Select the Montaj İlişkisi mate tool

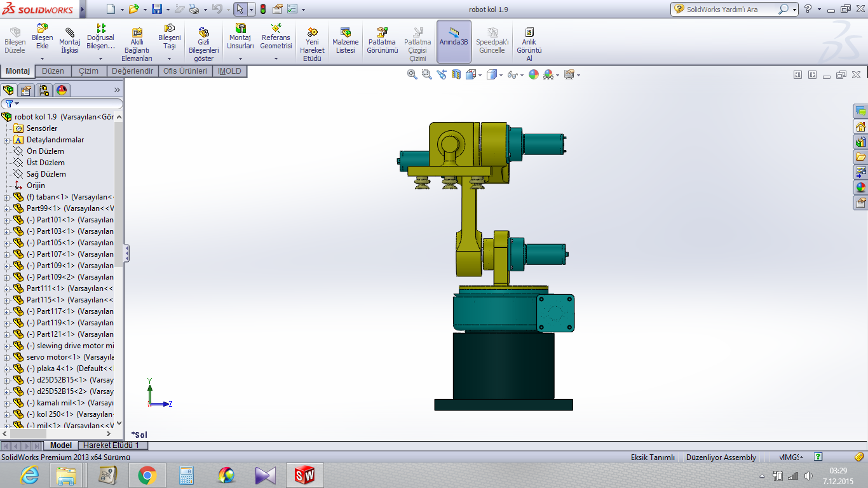(69, 41)
